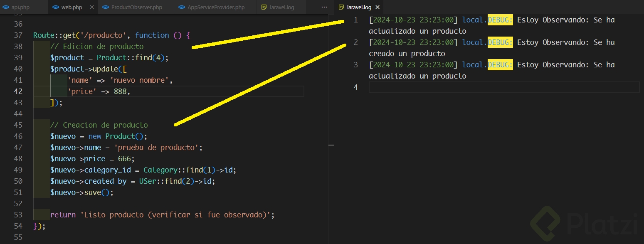This screenshot has height=244, width=644.
Task: Switch to the AppServiceProvider.php tab
Action: tap(216, 7)
